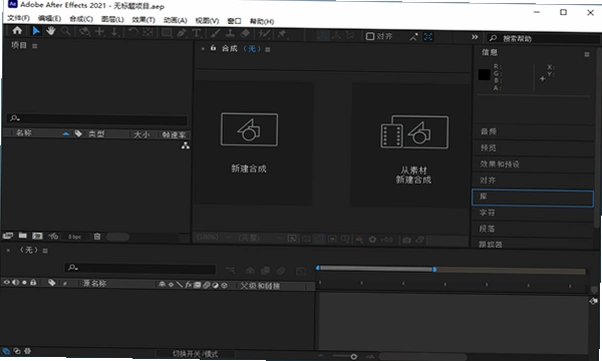Open the resolution (完整) dropdown
The width and height of the screenshot is (602, 361).
pyautogui.click(x=261, y=238)
